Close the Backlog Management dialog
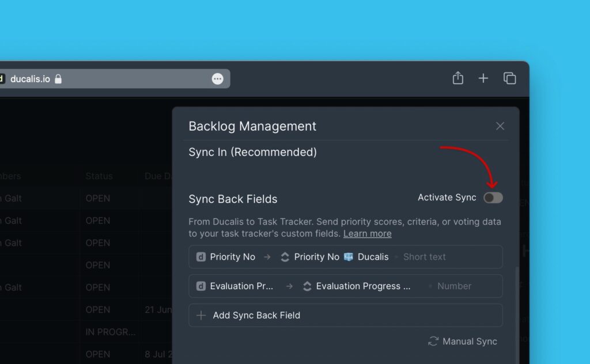Image resolution: width=590 pixels, height=364 pixels. point(500,126)
